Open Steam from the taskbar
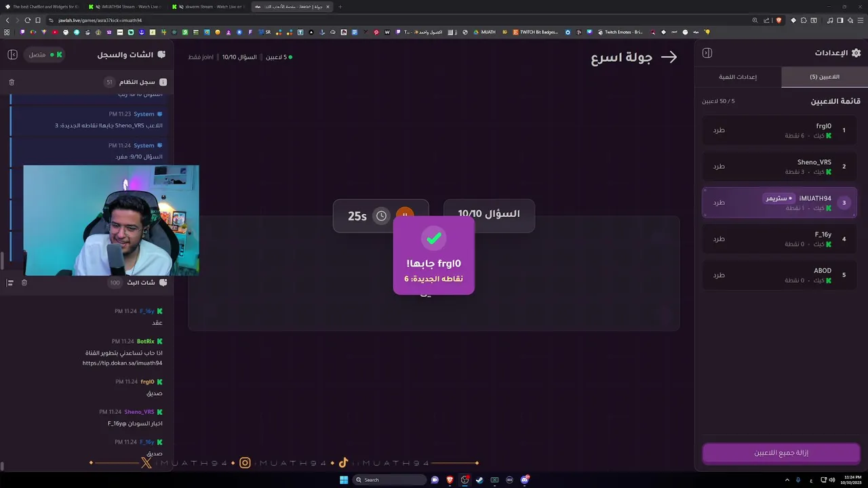Image resolution: width=868 pixels, height=488 pixels. pyautogui.click(x=479, y=480)
